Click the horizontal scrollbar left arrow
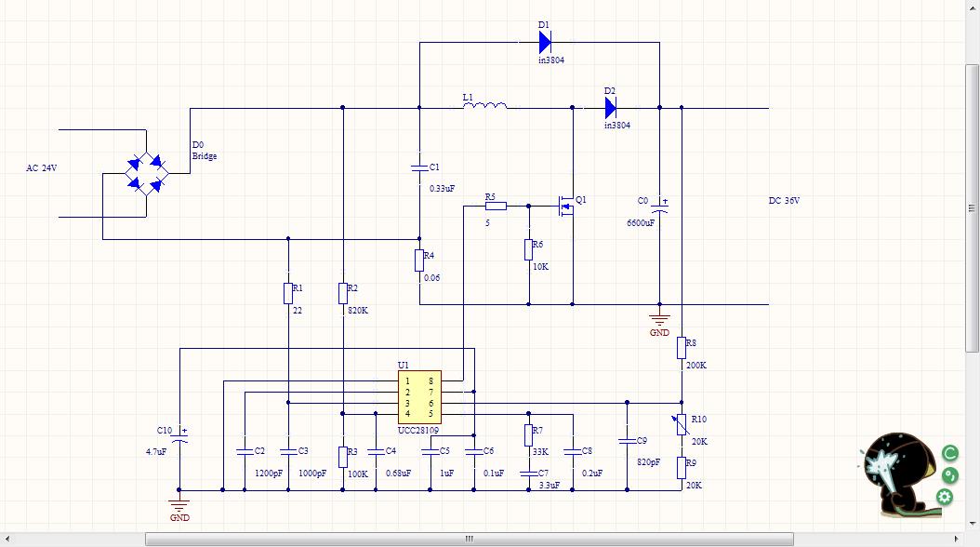 tap(7, 539)
